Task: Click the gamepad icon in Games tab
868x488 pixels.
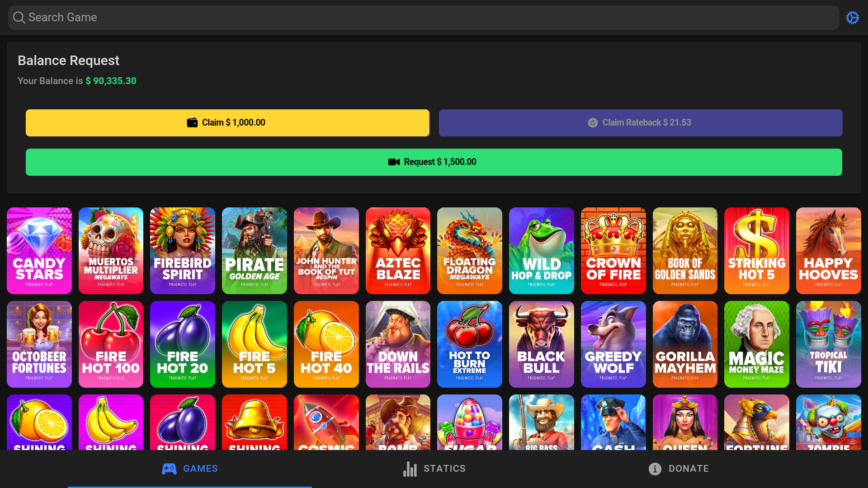Action: pyautogui.click(x=169, y=469)
